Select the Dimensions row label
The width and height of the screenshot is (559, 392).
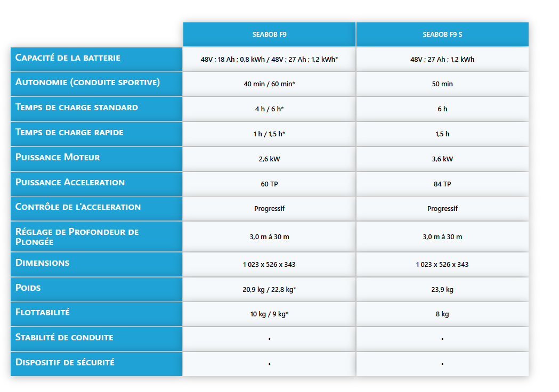pyautogui.click(x=43, y=263)
